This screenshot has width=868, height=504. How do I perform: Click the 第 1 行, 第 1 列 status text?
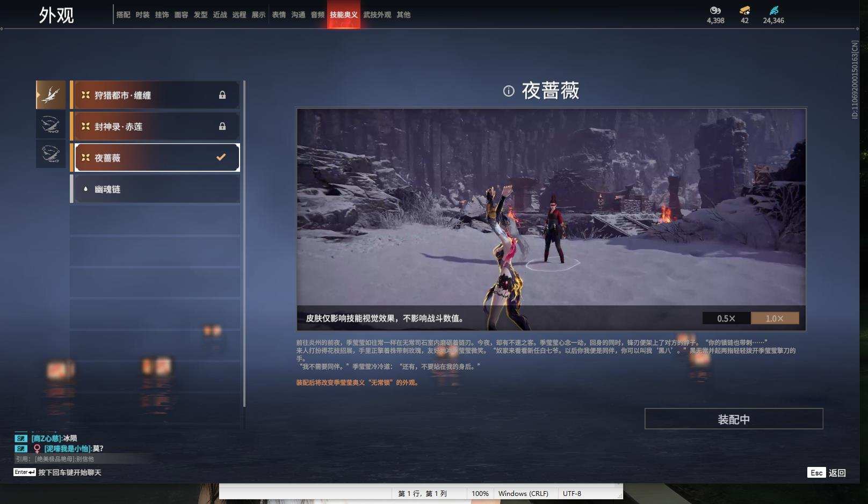pos(423,493)
